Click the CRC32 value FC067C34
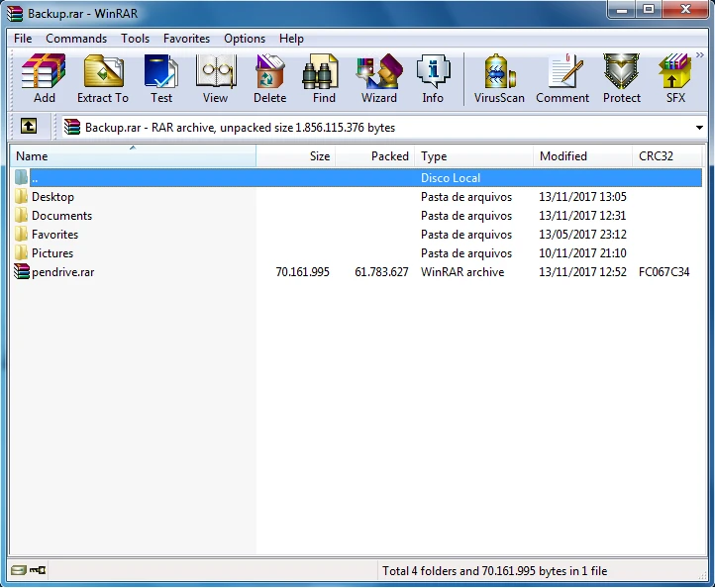 (664, 272)
